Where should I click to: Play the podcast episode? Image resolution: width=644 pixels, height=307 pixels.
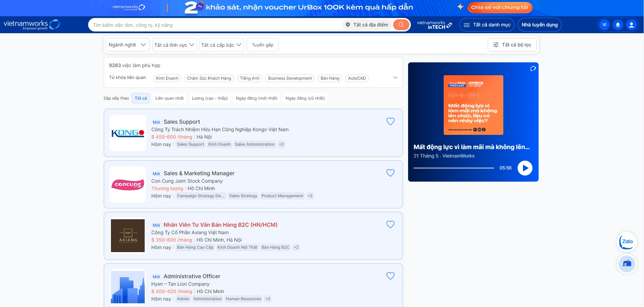point(525,168)
